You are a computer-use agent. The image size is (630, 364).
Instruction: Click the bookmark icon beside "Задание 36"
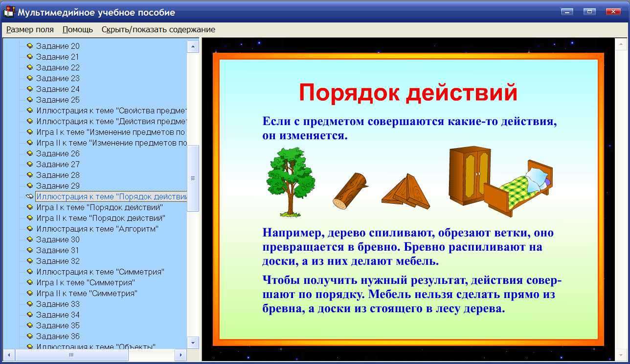(x=30, y=336)
